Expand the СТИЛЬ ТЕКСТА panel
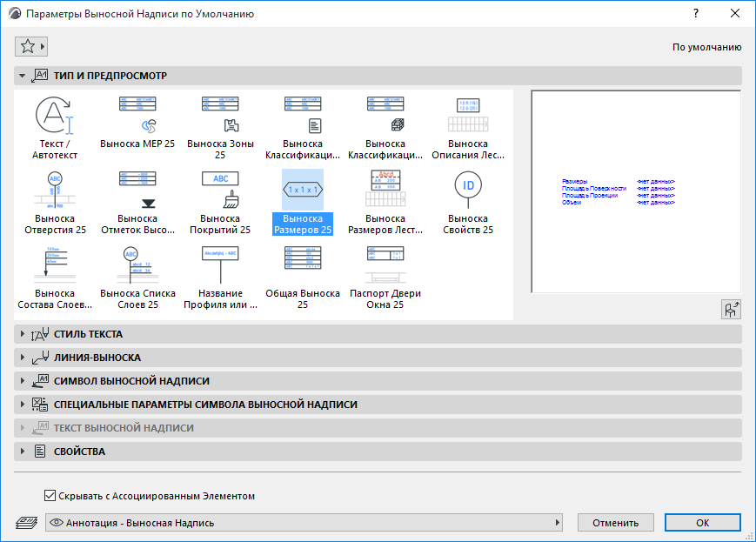 point(378,334)
